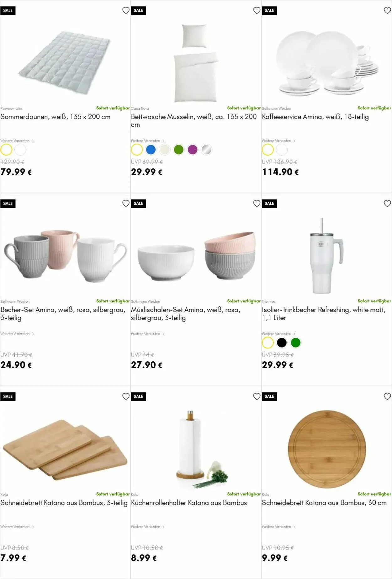The image size is (392, 579).
Task: Wishlist the Isolier-Trinkbecher Refreshing heart icon
Action: pyautogui.click(x=387, y=204)
